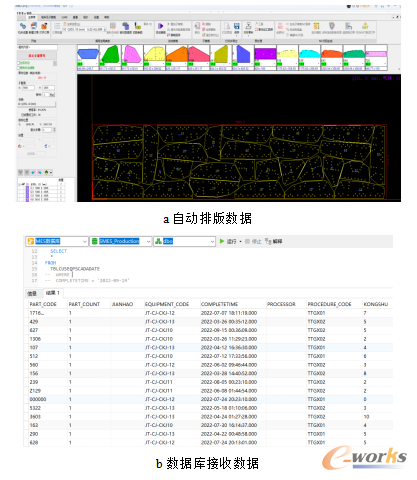Click the Explain query plan icon
The image size is (417, 480).
(268, 241)
